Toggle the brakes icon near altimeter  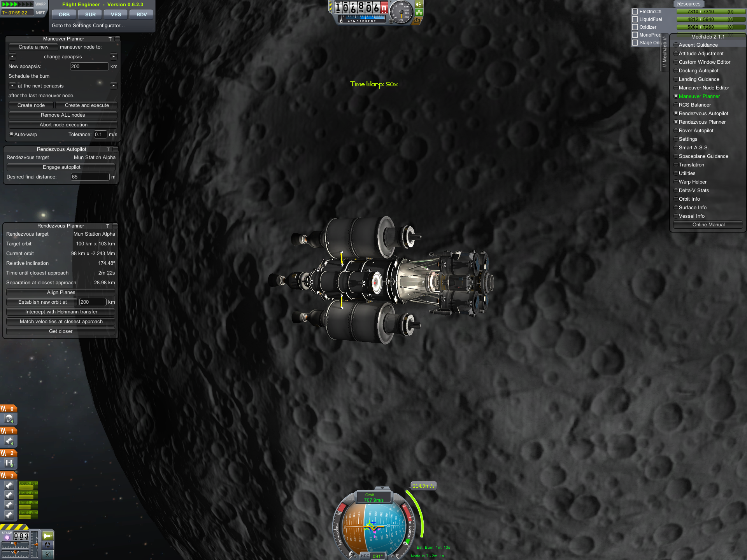click(x=417, y=21)
